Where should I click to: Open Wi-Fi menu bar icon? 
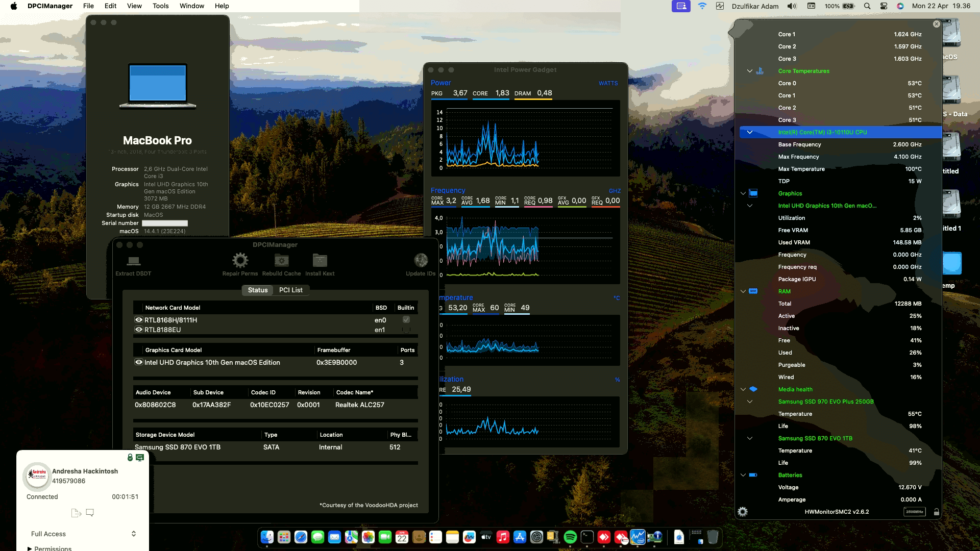[702, 6]
